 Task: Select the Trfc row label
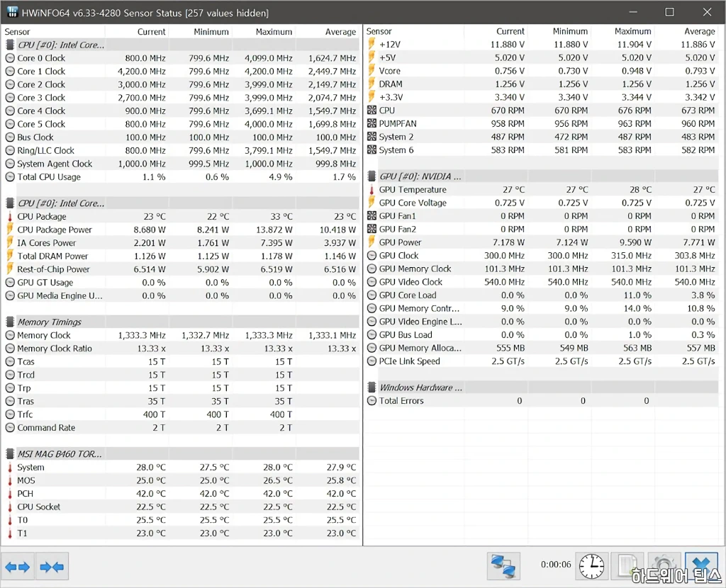tap(25, 414)
